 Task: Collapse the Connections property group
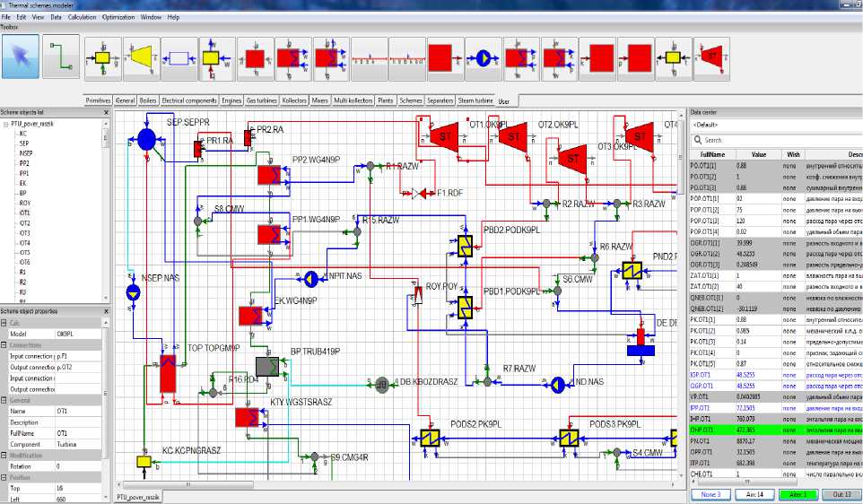click(x=5, y=345)
